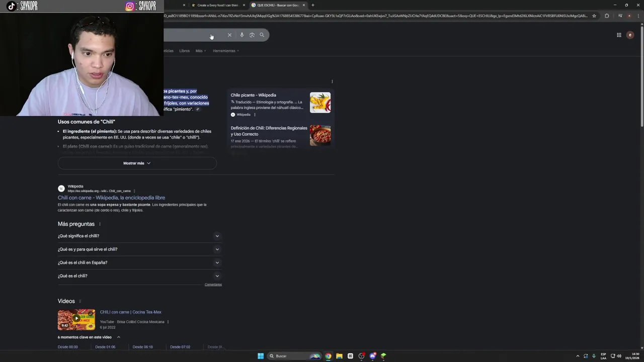Open info menu beside 'Videos' heading
This screenshot has height=362, width=644.
coord(79,301)
